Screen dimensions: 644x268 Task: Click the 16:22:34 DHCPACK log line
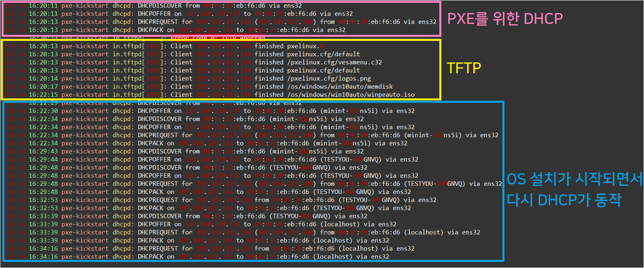tap(206, 143)
